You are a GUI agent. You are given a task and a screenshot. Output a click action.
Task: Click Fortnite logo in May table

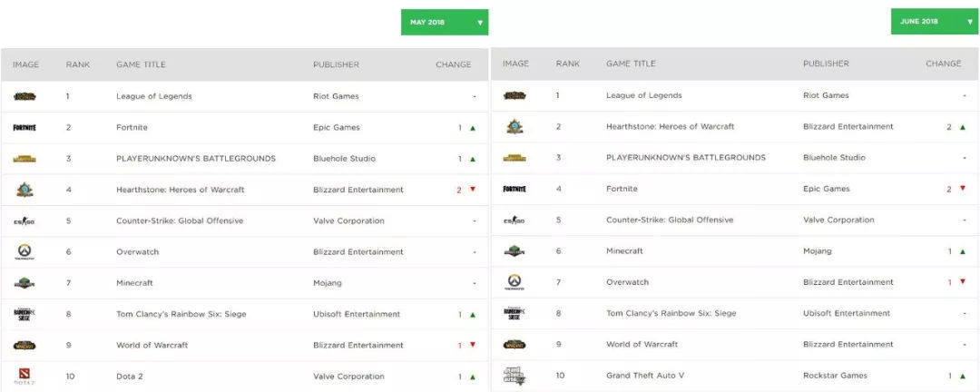25,128
